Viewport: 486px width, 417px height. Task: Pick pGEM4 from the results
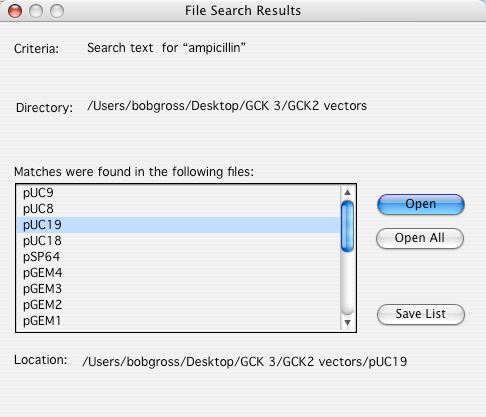pos(178,273)
